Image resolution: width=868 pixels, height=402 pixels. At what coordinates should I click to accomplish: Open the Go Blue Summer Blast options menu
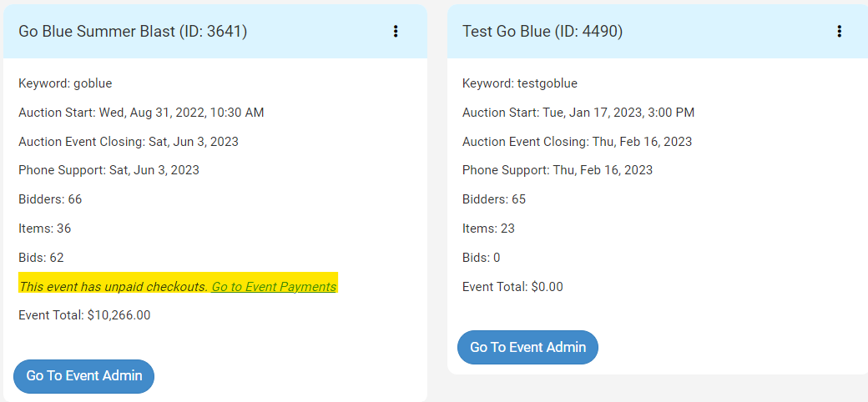(396, 32)
